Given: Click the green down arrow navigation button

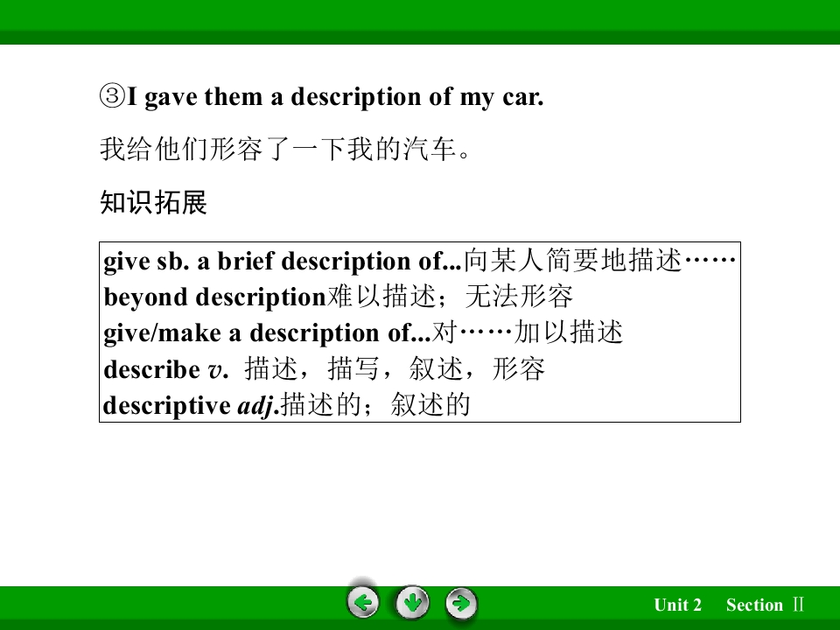Looking at the screenshot, I should click(412, 603).
